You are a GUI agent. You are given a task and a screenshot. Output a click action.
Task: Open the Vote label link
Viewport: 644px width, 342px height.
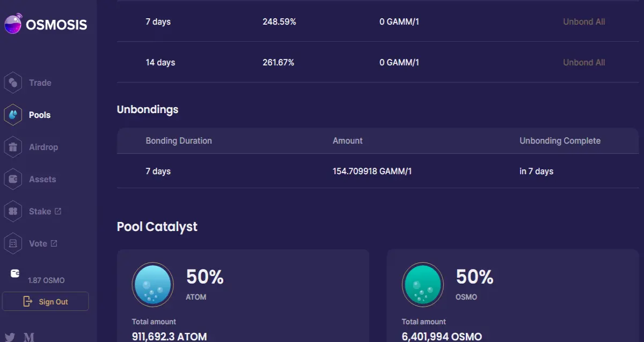pyautogui.click(x=38, y=243)
